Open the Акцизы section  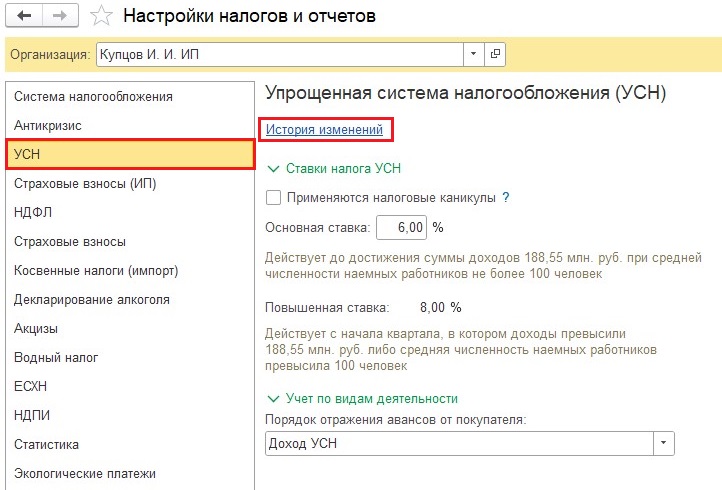tap(130, 328)
